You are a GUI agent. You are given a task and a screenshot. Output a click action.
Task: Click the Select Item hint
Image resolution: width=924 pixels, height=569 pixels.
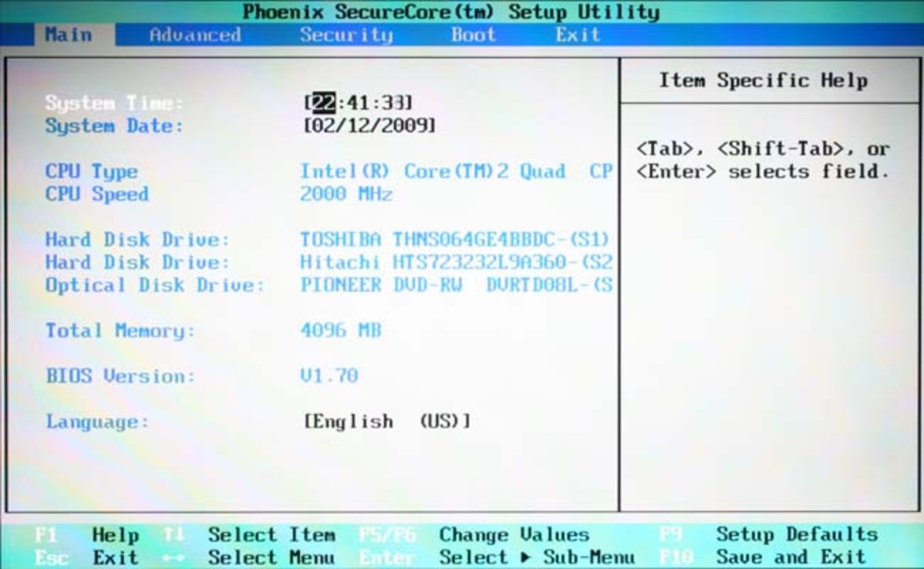(x=250, y=535)
